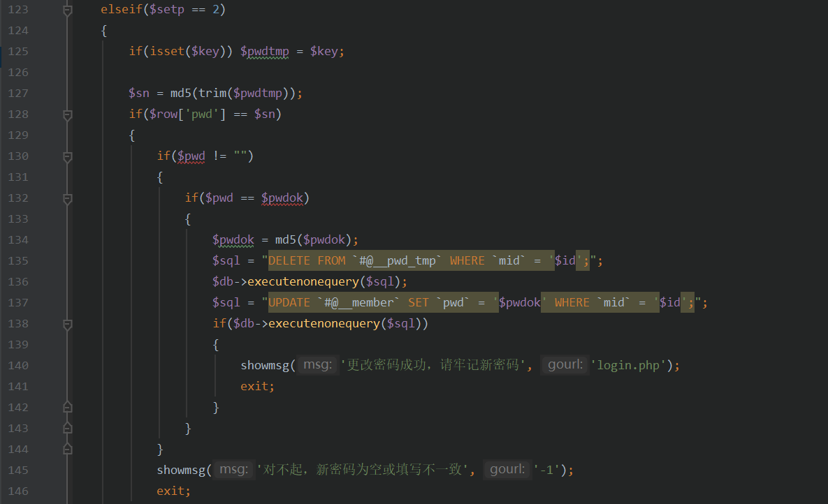Screen dimensions: 828x504
Task: Click executenonequery on line 136
Action: click(303, 282)
